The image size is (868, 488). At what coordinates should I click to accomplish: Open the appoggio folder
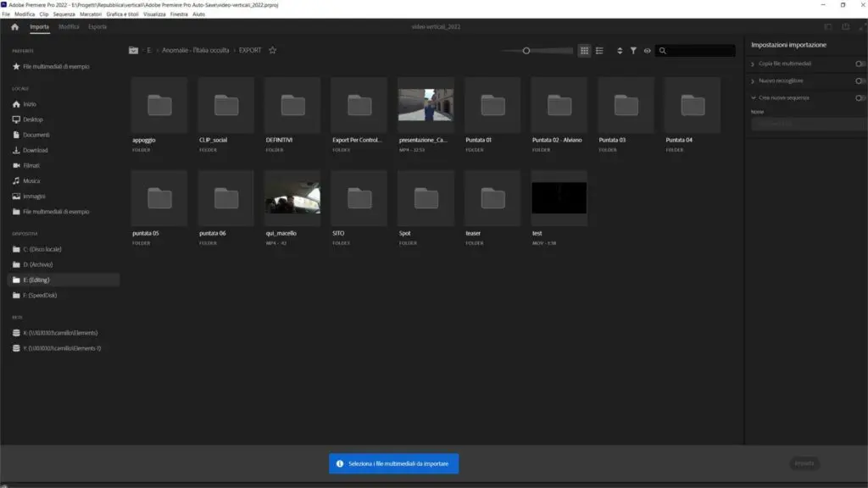[x=159, y=105]
